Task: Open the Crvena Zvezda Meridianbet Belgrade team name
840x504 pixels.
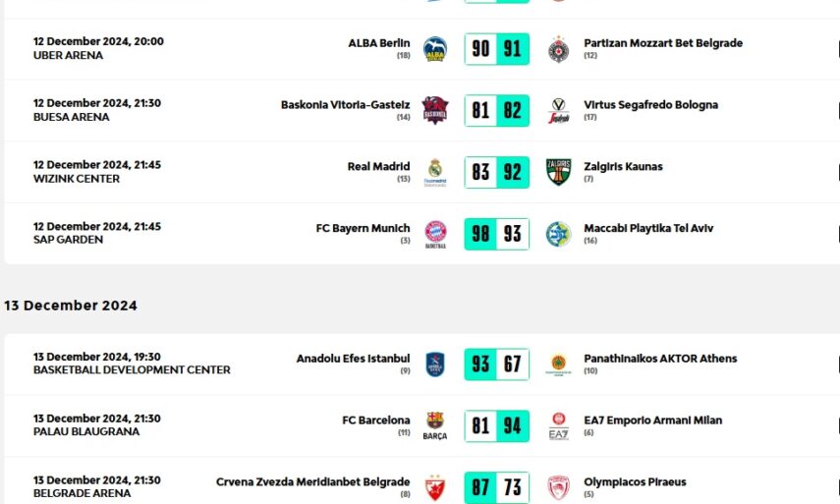Action: coord(312,482)
